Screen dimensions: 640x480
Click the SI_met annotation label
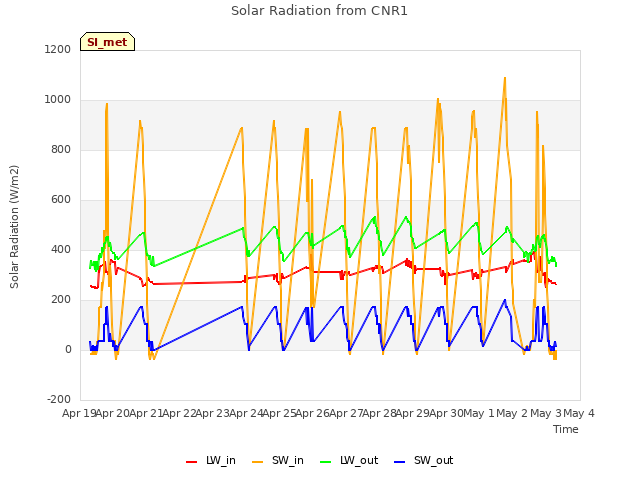107,42
